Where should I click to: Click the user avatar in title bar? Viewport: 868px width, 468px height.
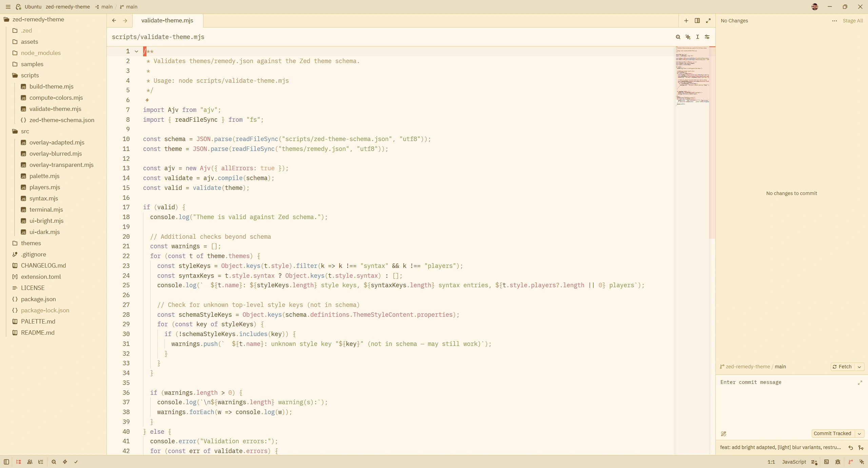click(x=814, y=7)
